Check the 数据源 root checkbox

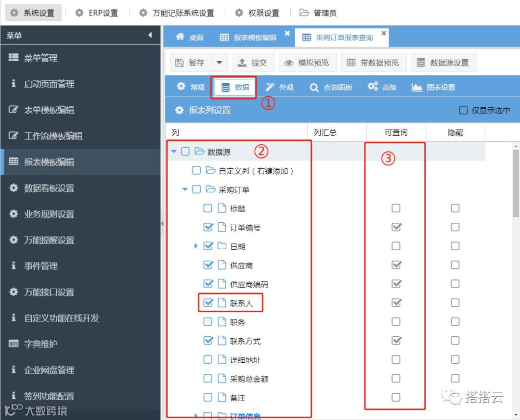[x=185, y=152]
